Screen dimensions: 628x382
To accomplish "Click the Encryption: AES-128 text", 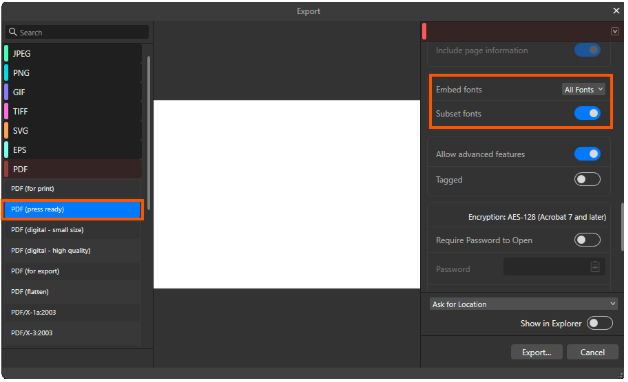I will coord(537,217).
